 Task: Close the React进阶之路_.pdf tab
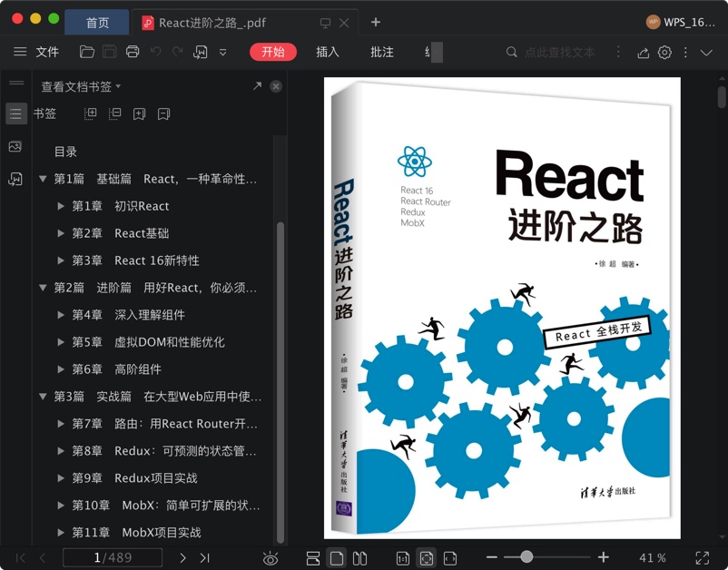coord(344,23)
